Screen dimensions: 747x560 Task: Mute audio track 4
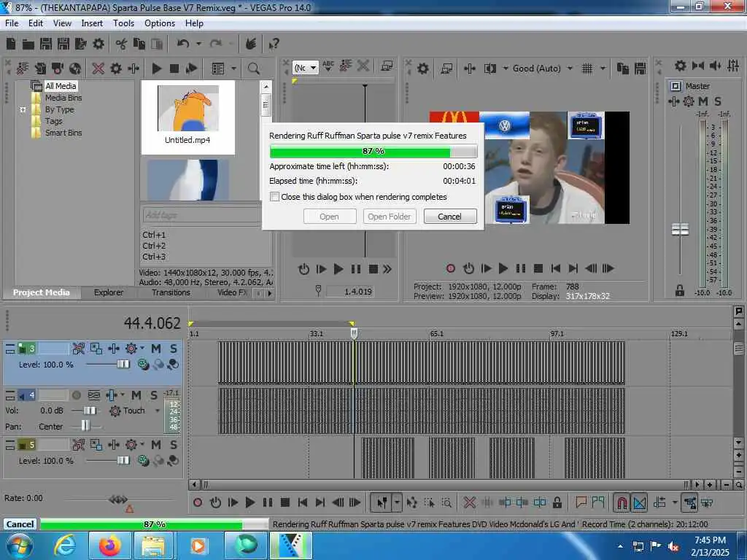pos(136,395)
